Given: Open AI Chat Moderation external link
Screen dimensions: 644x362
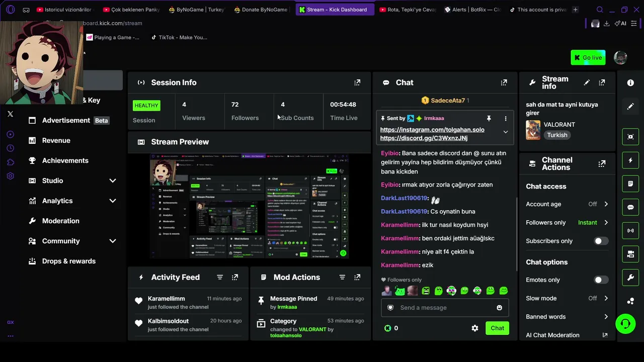Looking at the screenshot, I should tap(605, 335).
